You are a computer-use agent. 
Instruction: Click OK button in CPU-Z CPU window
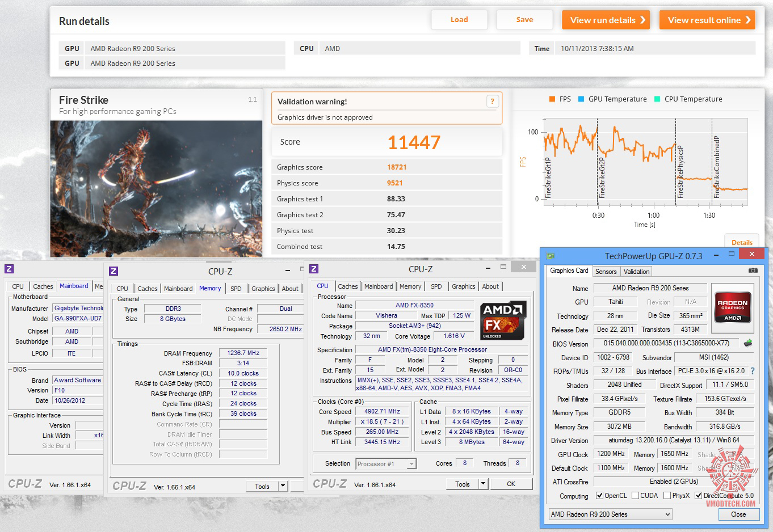(511, 484)
